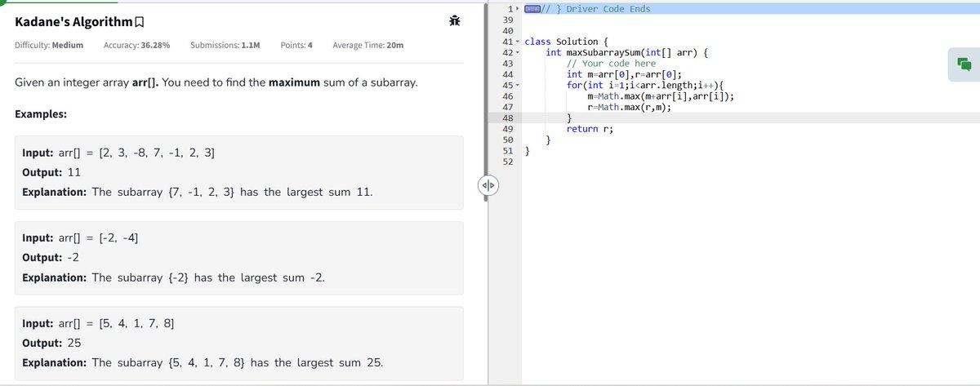The width and height of the screenshot is (980, 386).
Task: Click explanation mentioning largest sum 25
Action: (203, 363)
